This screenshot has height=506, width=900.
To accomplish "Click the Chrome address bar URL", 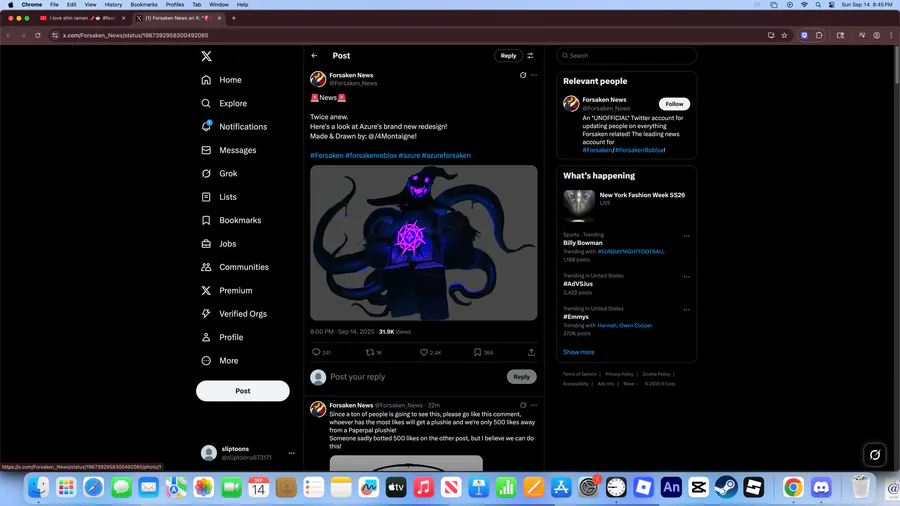I will (135, 35).
